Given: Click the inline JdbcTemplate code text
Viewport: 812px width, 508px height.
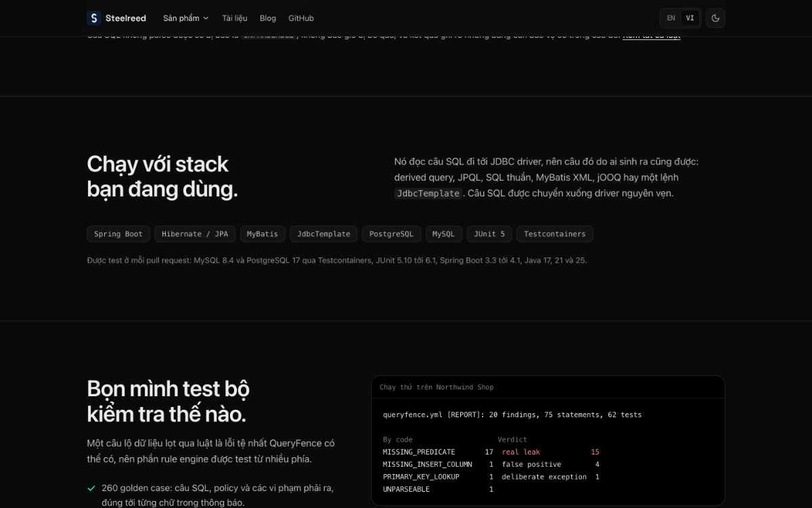Looking at the screenshot, I should (428, 194).
